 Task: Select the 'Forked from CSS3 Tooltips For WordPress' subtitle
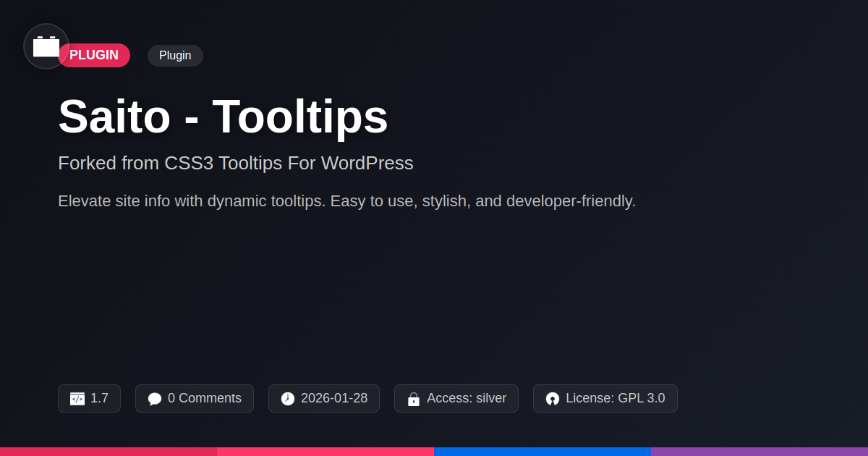[236, 163]
